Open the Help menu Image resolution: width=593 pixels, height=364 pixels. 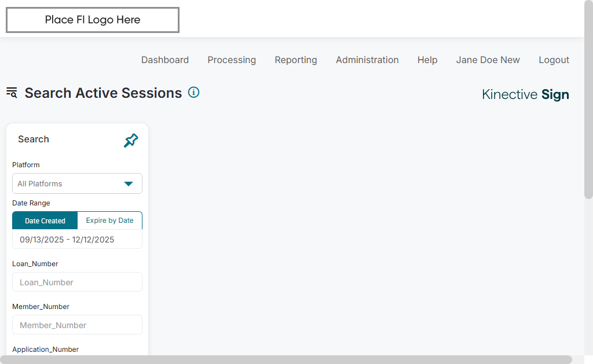point(427,60)
